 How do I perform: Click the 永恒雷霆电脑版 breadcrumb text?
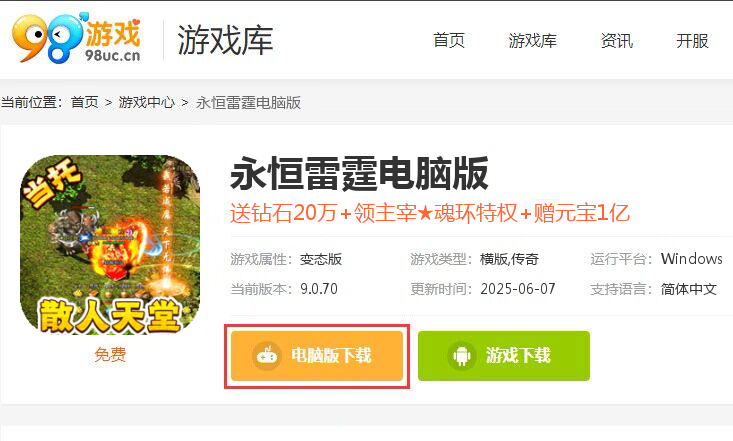(x=248, y=102)
